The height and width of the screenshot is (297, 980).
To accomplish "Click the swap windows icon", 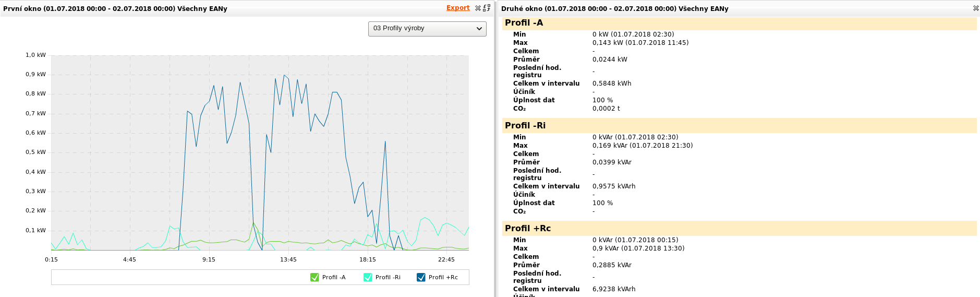I will pyautogui.click(x=487, y=8).
